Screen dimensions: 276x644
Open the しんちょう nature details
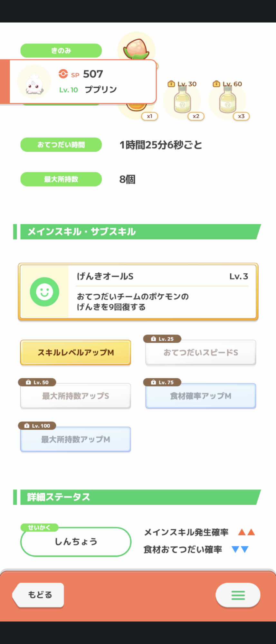coord(76,542)
